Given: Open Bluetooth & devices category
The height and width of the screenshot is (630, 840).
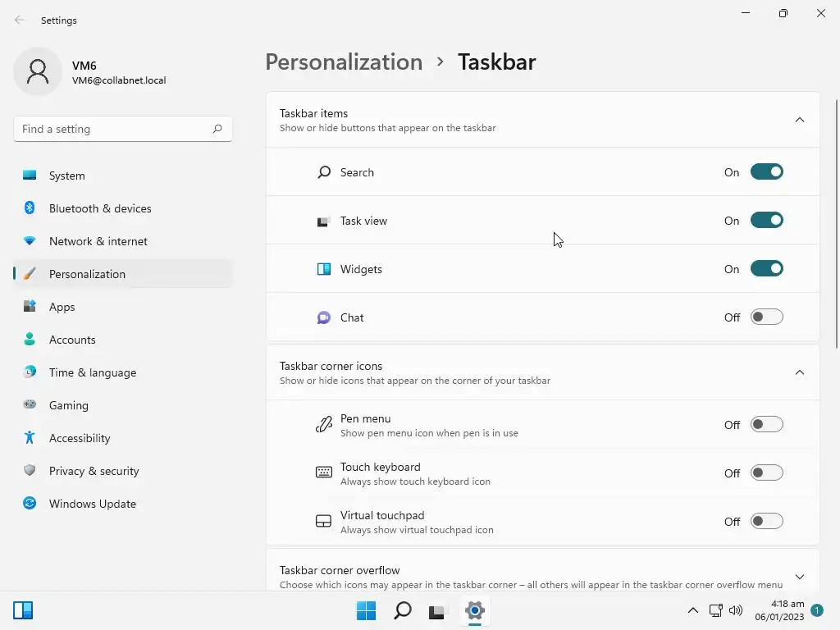Looking at the screenshot, I should click(123, 208).
